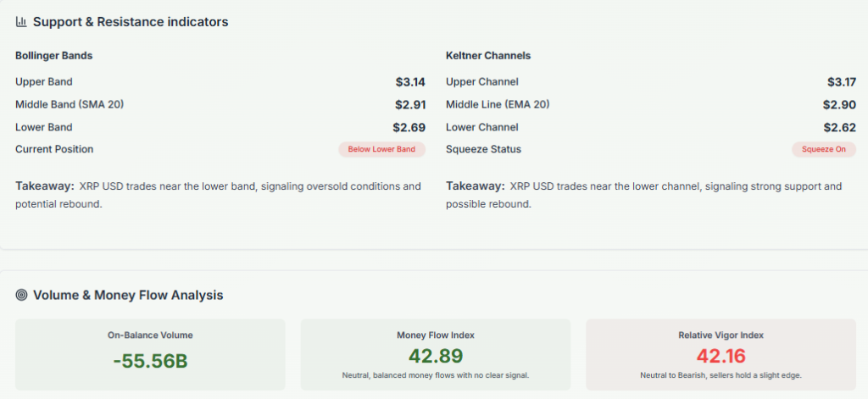Screen dimensions: 868x399
Task: Click the Keltner Channels heading
Action: (488, 56)
